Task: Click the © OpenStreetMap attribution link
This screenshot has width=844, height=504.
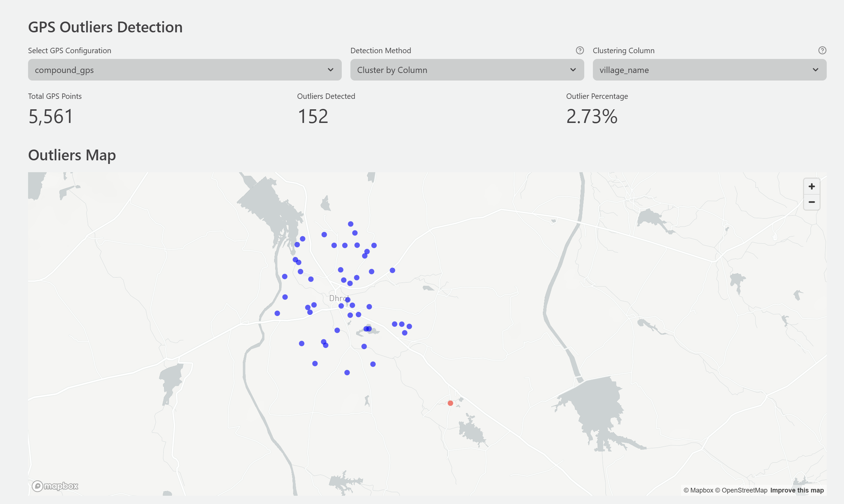Action: pyautogui.click(x=741, y=490)
